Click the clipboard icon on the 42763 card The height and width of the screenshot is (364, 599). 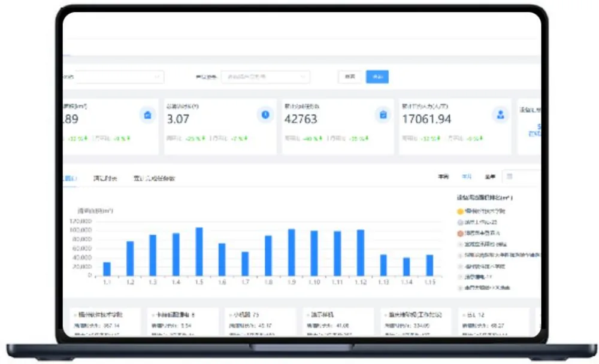(383, 114)
